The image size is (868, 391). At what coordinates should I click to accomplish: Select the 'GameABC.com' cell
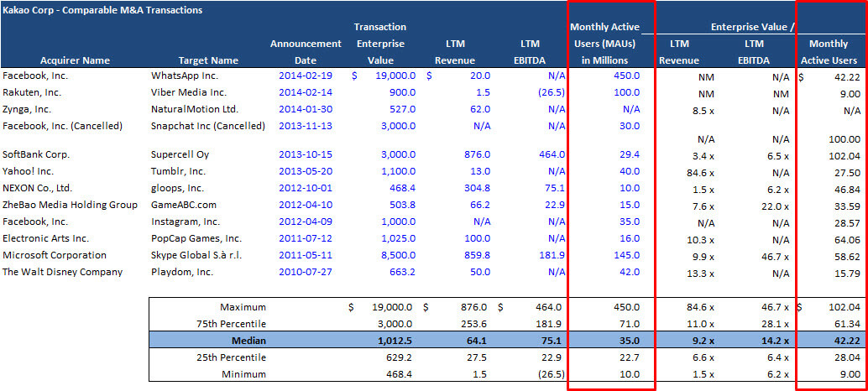[x=182, y=206]
